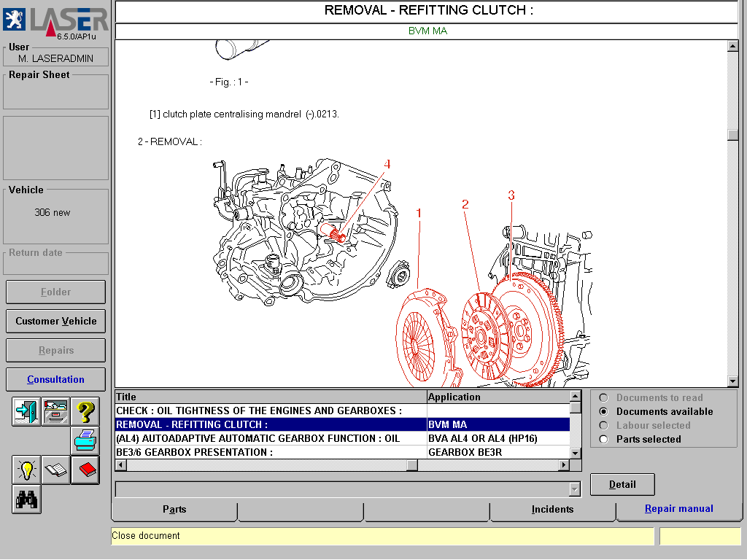This screenshot has height=560, width=747.
Task: Click the blank tab after Parts
Action: [300, 511]
